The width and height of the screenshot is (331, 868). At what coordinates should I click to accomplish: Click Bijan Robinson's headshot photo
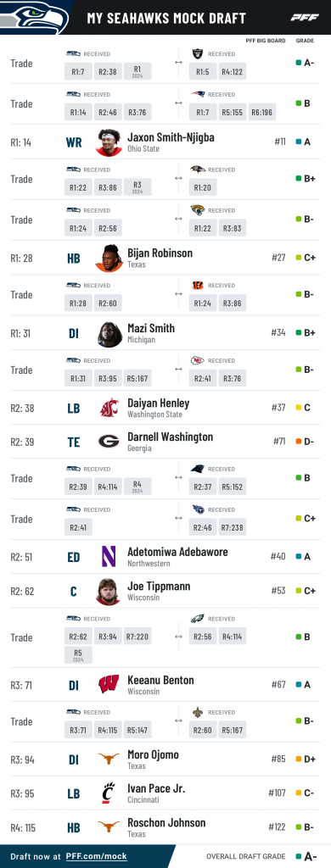[x=109, y=259]
